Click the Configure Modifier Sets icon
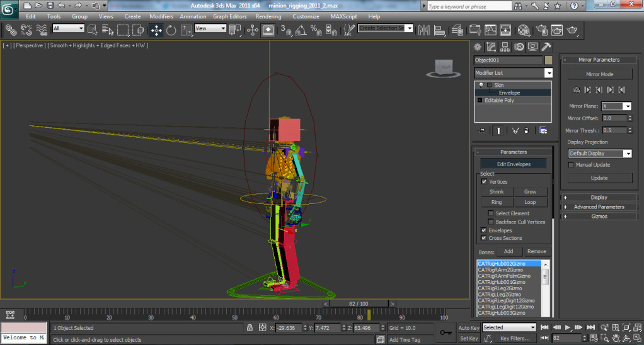Screen dimensions: 644x345 [543, 130]
